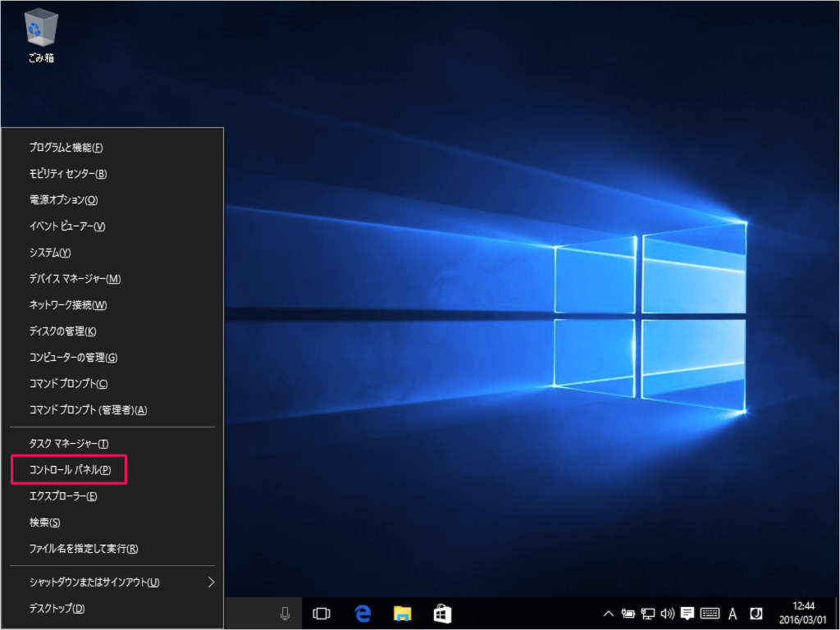The height and width of the screenshot is (630, 840).
Task: Click the battery power tray icon
Action: [x=629, y=614]
